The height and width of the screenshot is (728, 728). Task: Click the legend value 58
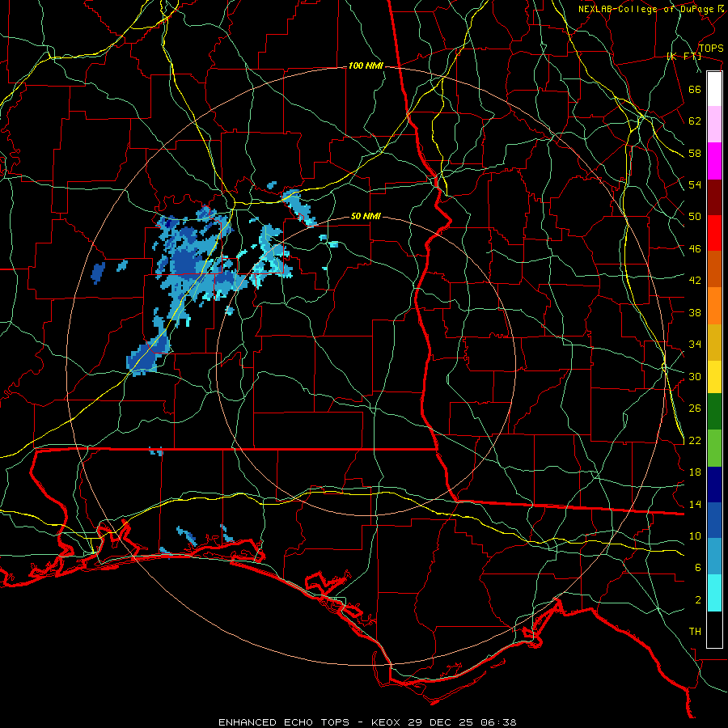[x=695, y=153]
